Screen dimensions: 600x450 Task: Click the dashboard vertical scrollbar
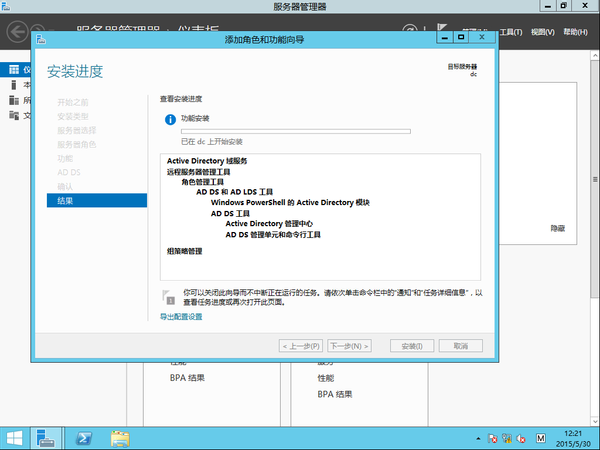[x=595, y=179]
